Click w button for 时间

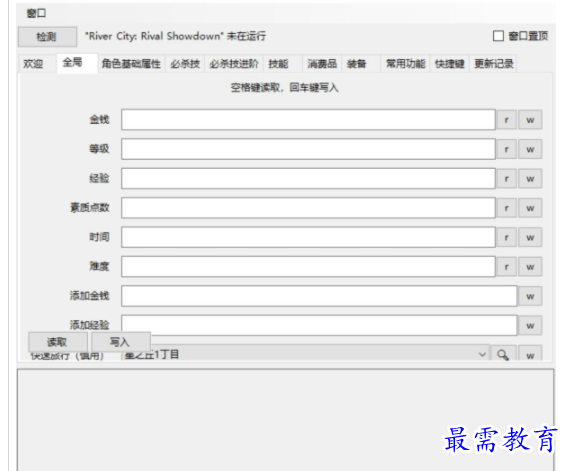click(x=530, y=237)
